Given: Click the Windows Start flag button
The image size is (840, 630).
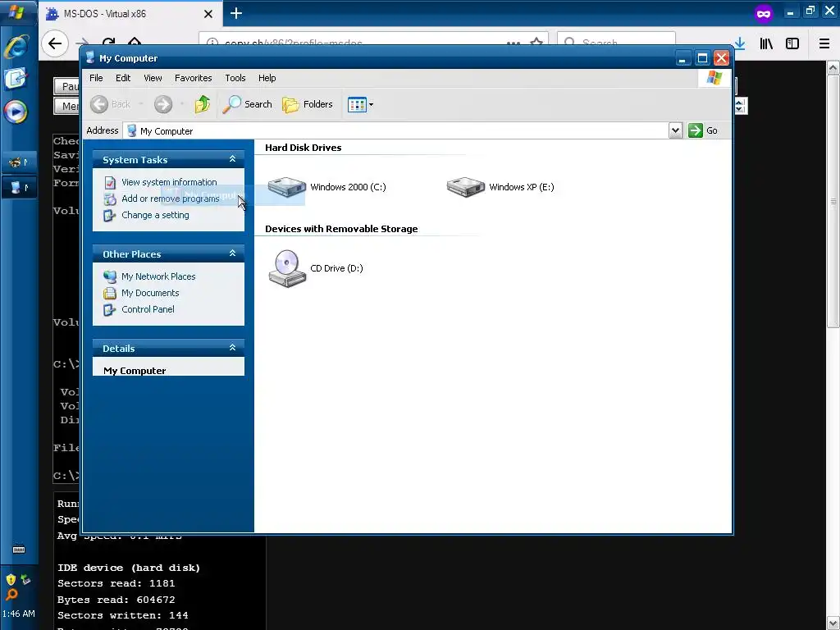Looking at the screenshot, I should 16,11.
